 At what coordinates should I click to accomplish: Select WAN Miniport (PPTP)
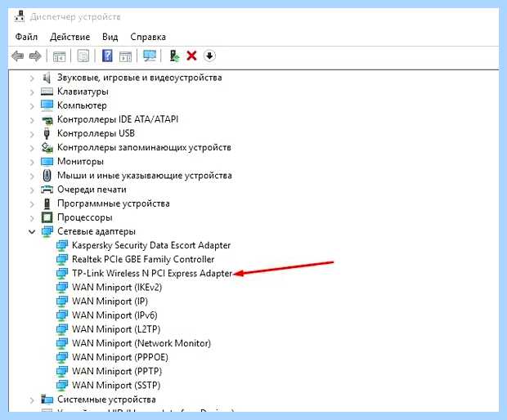coord(117,372)
